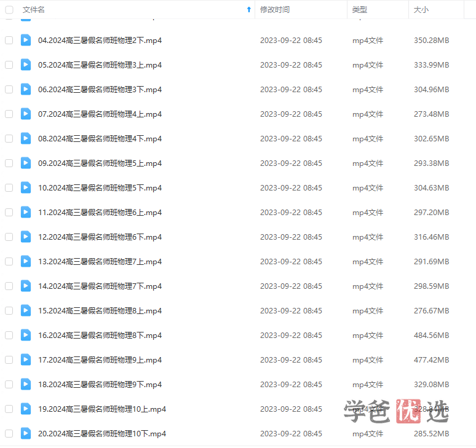Screen dimensions: 476x448
Task: Click the video icon of 14.2024高三暑假名师班物理7下.mp4
Action: pyautogui.click(x=26, y=286)
